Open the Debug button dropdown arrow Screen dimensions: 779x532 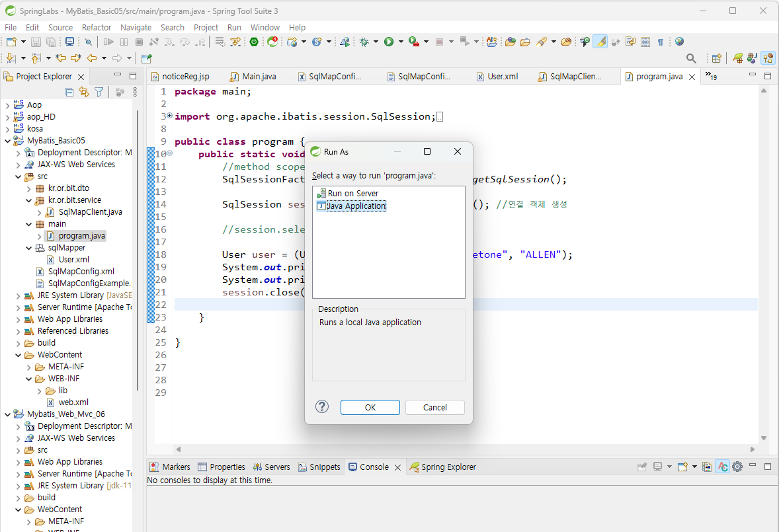(376, 42)
